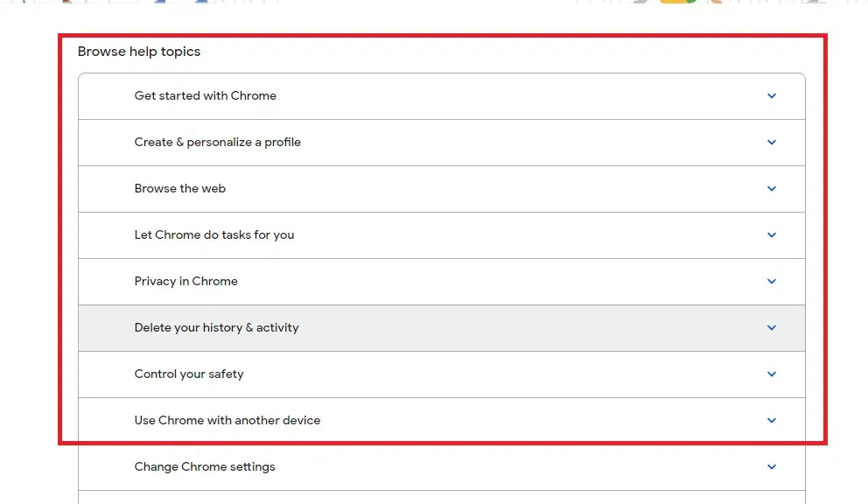Expand the Control your safety chevron
Viewport: 868px width, 504px height.
point(771,374)
